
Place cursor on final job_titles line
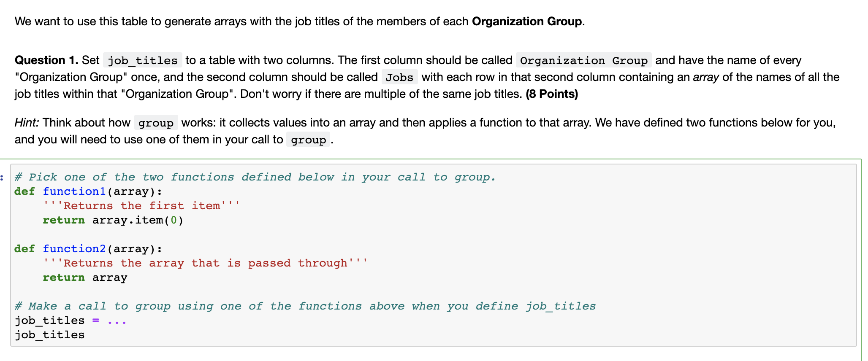(x=49, y=335)
